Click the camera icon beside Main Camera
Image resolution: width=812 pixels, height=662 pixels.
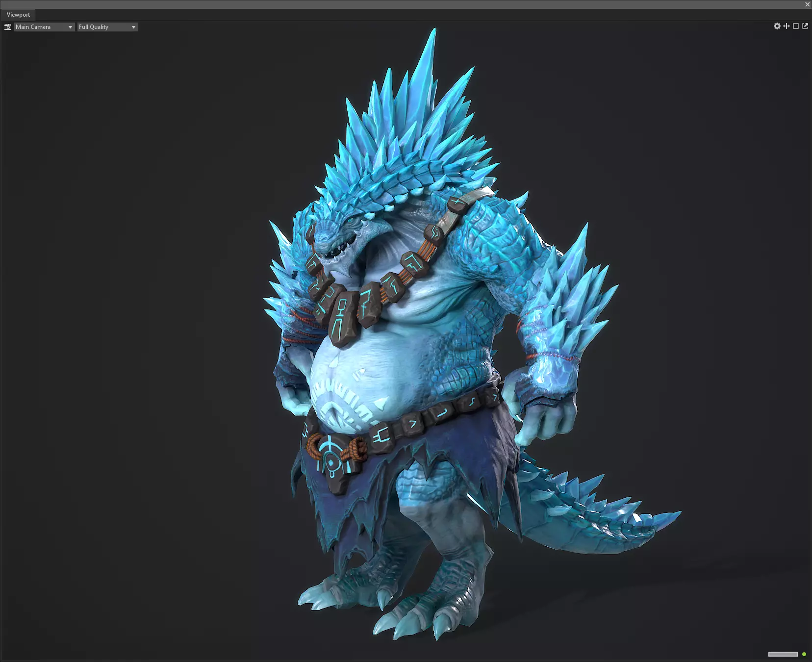(8, 27)
